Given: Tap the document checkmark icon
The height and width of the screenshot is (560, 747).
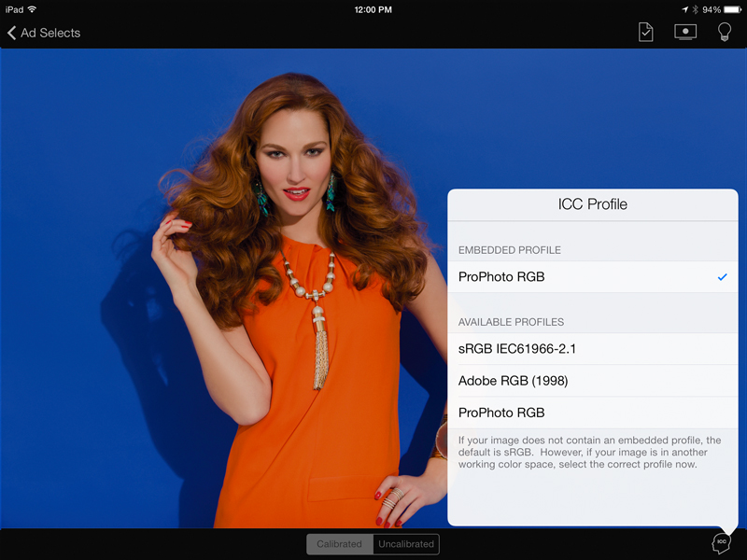Looking at the screenshot, I should pyautogui.click(x=645, y=33).
